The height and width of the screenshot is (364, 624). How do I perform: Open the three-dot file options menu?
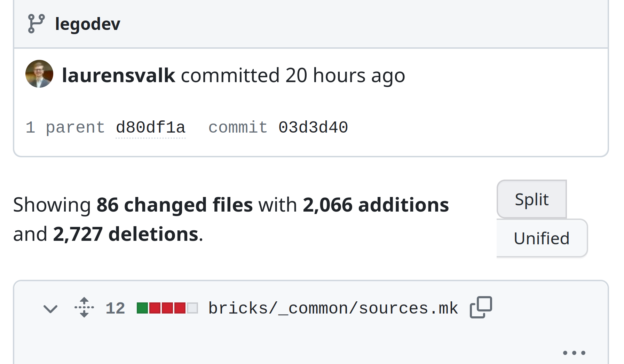point(574,353)
